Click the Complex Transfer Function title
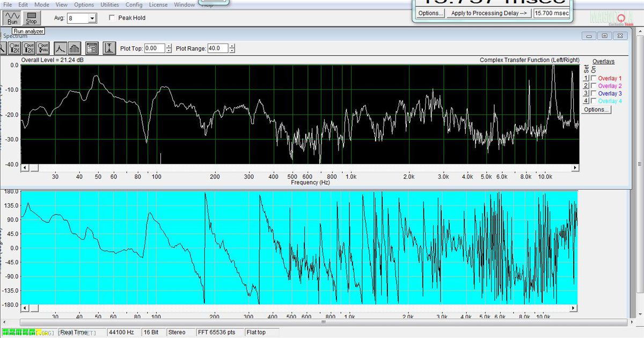 tap(530, 60)
